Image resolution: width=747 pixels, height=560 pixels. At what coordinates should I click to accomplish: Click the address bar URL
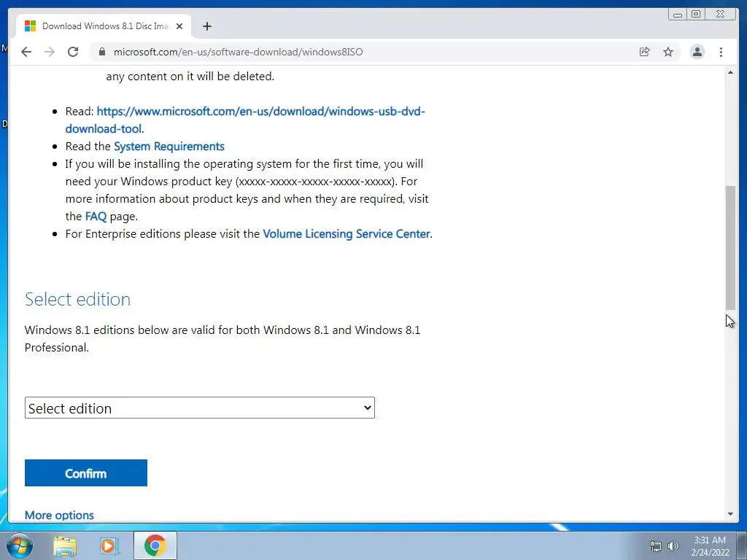coord(239,52)
